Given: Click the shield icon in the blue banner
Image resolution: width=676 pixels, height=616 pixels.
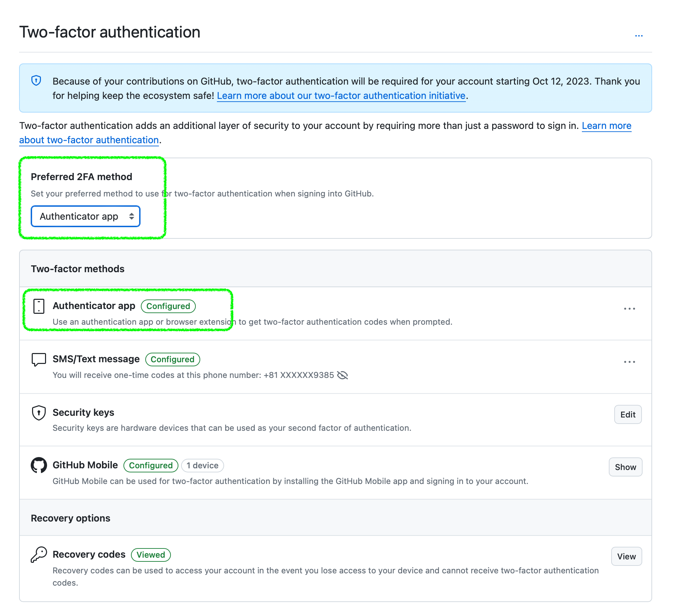Looking at the screenshot, I should click(36, 80).
